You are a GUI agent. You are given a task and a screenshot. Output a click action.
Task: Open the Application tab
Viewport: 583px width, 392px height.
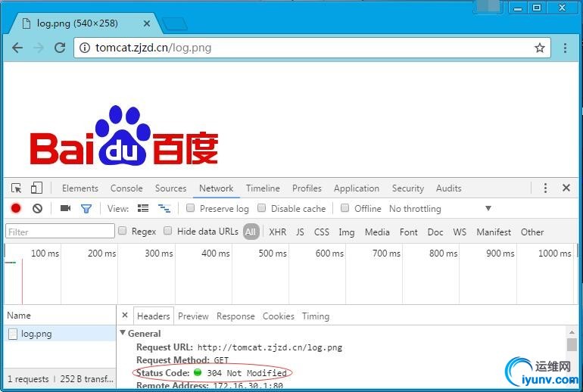356,188
